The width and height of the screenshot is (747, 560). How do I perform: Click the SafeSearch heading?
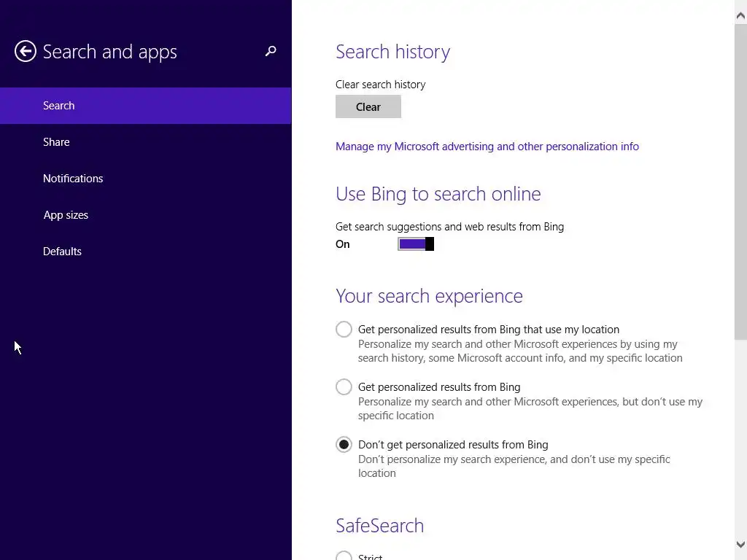click(x=379, y=526)
